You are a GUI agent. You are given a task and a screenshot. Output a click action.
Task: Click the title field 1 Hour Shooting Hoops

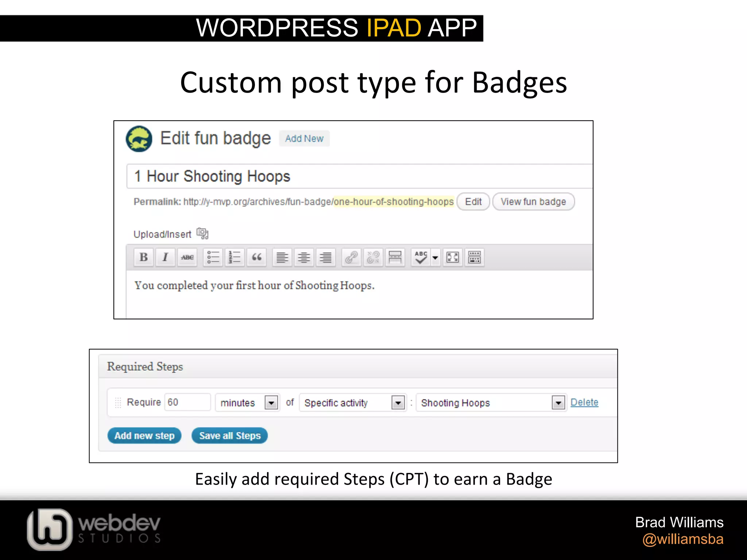[x=360, y=176]
